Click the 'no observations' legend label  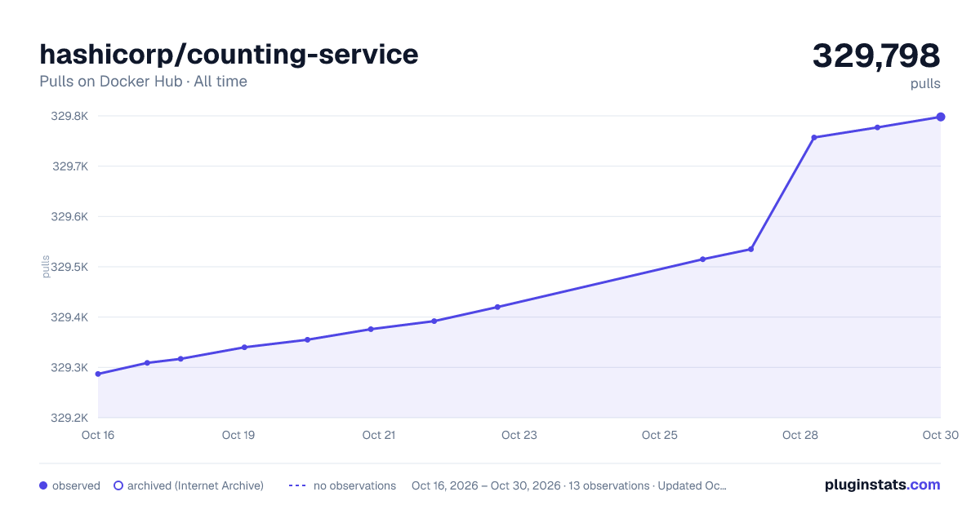pos(354,485)
